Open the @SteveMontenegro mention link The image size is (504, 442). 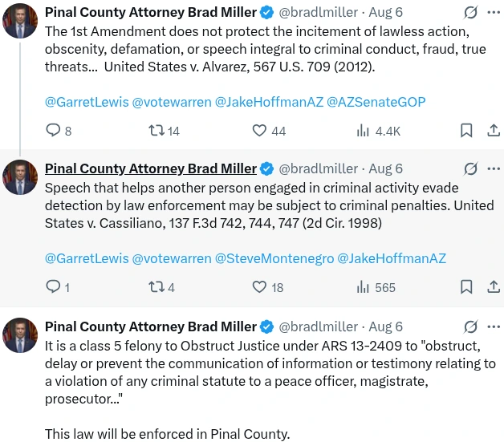(x=274, y=258)
